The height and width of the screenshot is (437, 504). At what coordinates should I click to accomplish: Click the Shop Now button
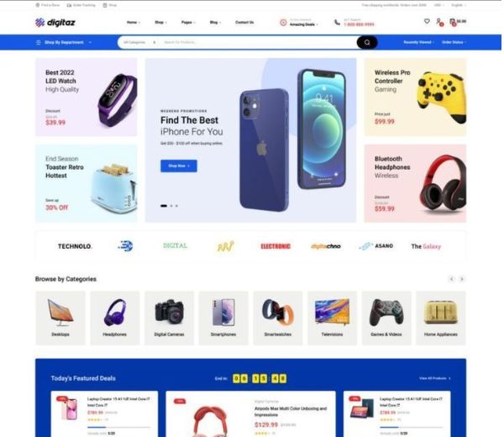(179, 166)
